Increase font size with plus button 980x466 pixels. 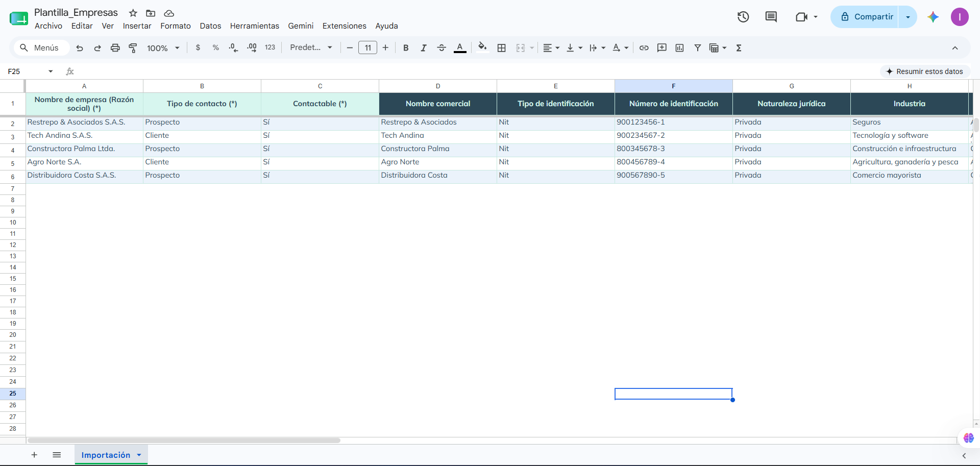point(385,48)
